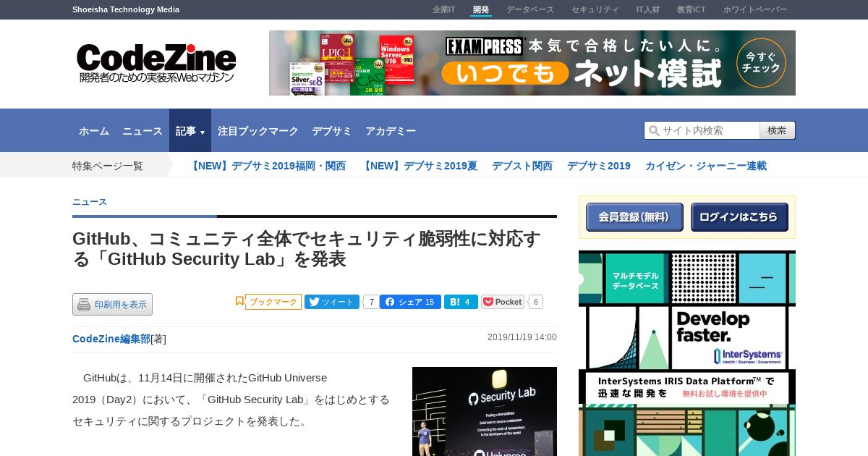
Task: Click the date 2019/11/19 14:00
Action: (522, 337)
